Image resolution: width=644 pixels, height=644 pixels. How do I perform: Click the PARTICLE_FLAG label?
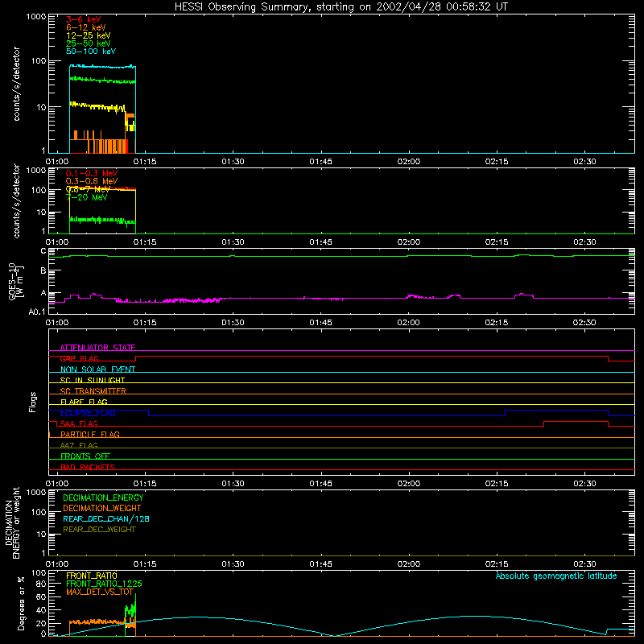coord(90,434)
